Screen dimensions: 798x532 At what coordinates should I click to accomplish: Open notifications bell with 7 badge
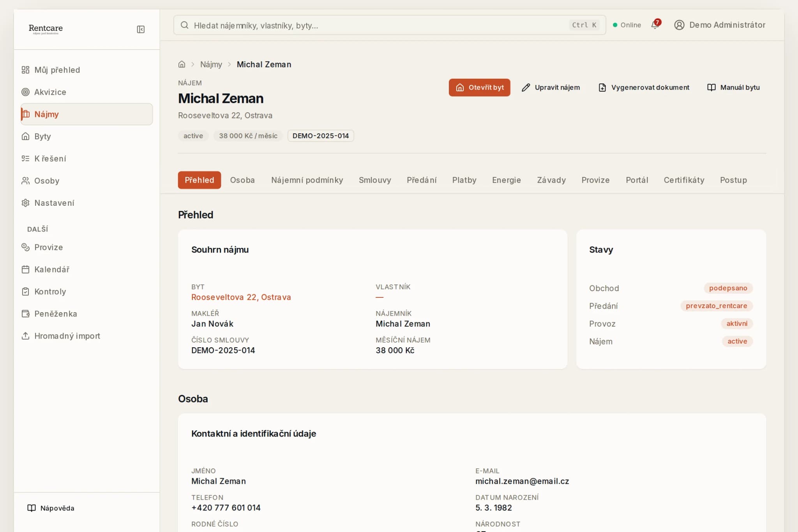[x=656, y=25]
